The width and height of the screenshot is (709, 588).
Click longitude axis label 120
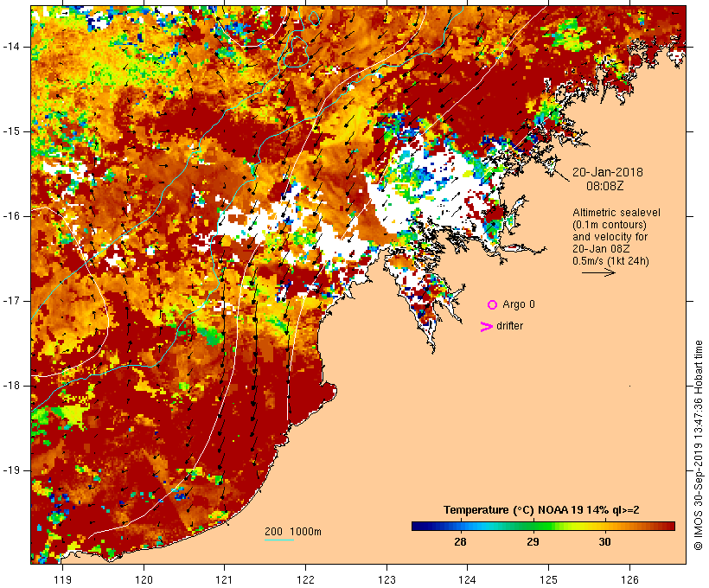144,580
